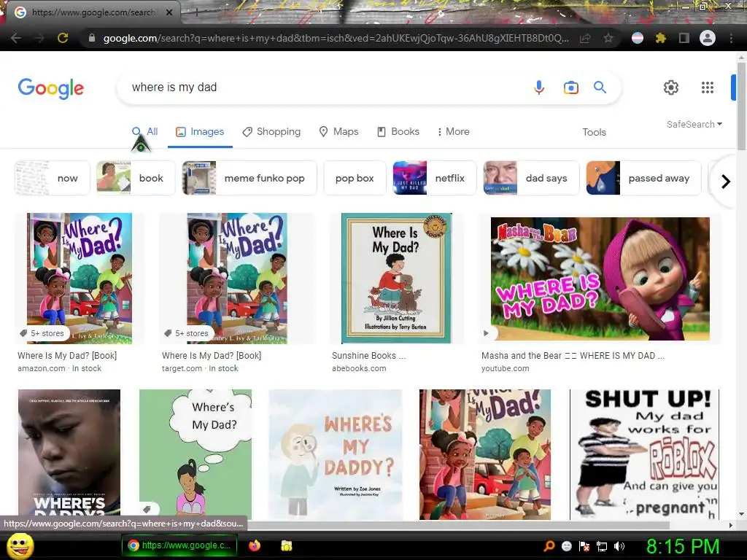Expand the More search categories menu
Viewport: 747px width, 560px height.
(x=453, y=132)
